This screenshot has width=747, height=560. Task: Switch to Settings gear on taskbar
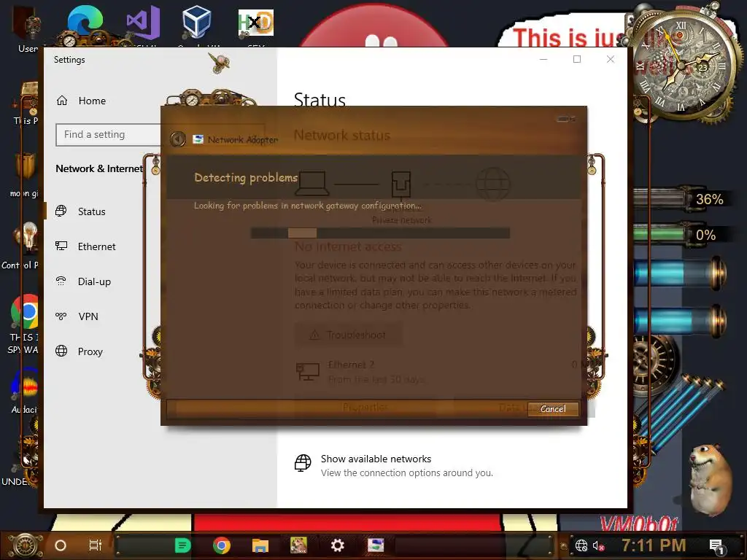337,545
